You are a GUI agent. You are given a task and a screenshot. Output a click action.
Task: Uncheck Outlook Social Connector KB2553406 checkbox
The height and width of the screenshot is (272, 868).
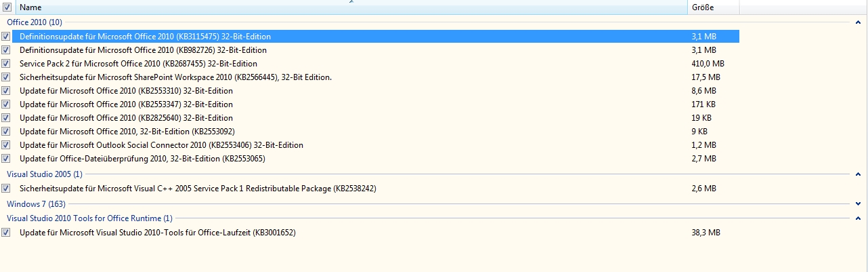[x=6, y=145]
